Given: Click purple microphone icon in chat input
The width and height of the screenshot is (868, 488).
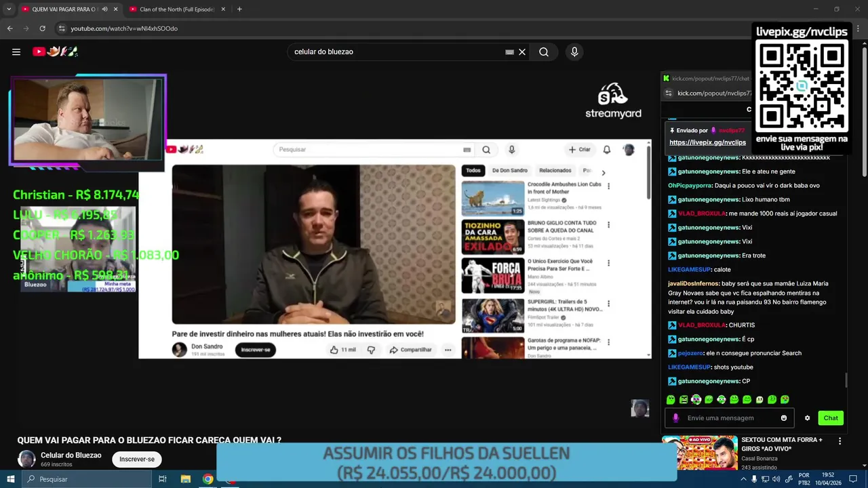Looking at the screenshot, I should pyautogui.click(x=675, y=418).
